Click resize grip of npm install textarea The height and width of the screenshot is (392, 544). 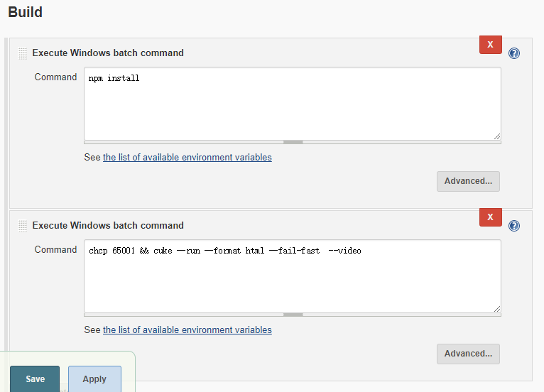pyautogui.click(x=496, y=136)
